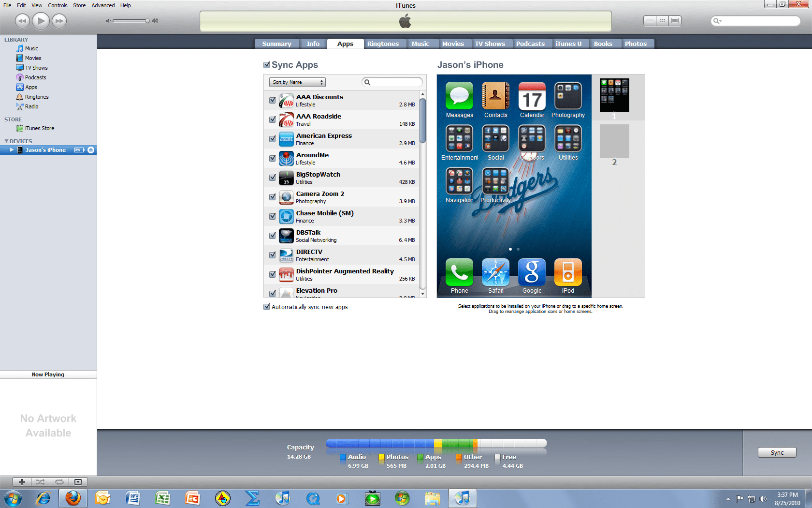812x508 pixels.
Task: Click the iTunes search field
Action: click(x=755, y=21)
